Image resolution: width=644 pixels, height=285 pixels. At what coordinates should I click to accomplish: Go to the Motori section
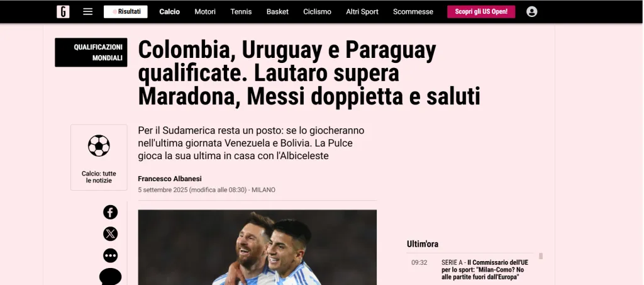coord(205,11)
